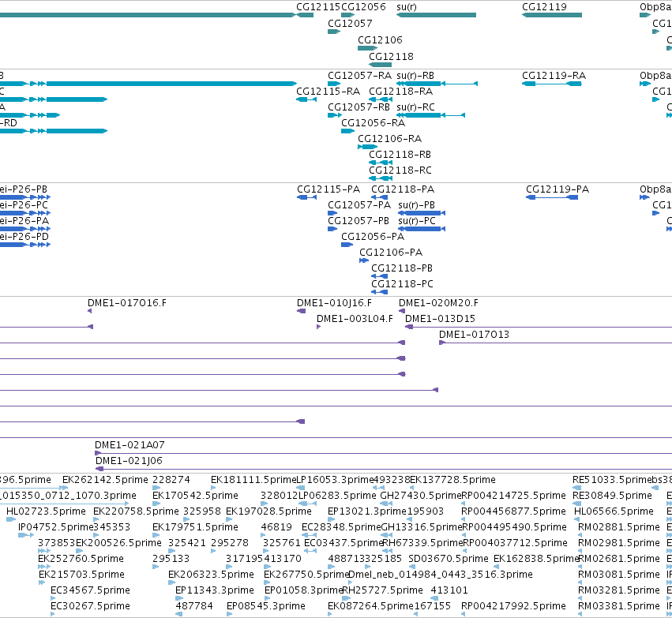This screenshot has width=672, height=618.
Task: Click the CG12056 gene label
Action: [x=363, y=7]
